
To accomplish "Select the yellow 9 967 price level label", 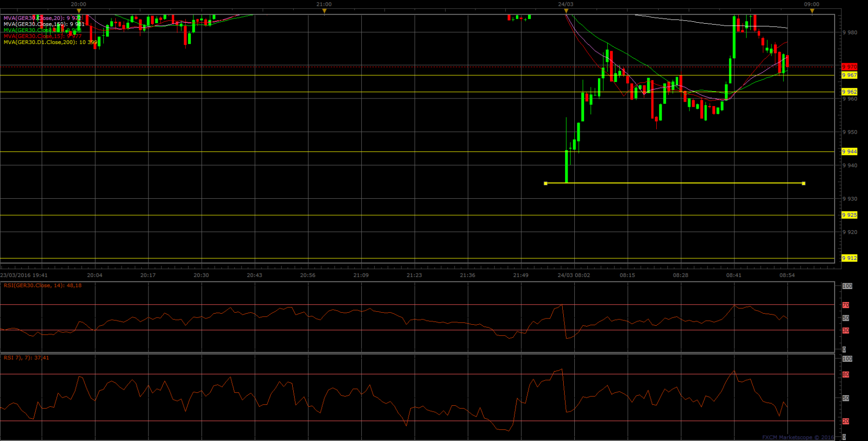I will (x=849, y=75).
